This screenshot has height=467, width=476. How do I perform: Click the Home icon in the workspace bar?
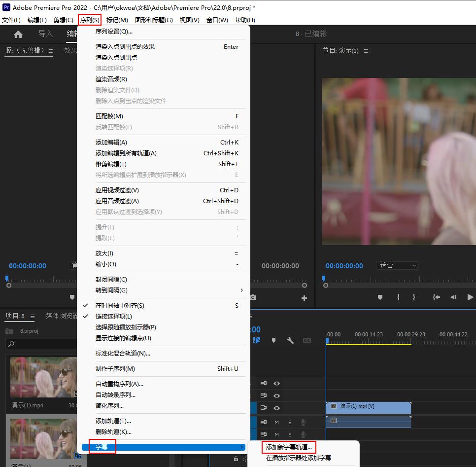18,34
